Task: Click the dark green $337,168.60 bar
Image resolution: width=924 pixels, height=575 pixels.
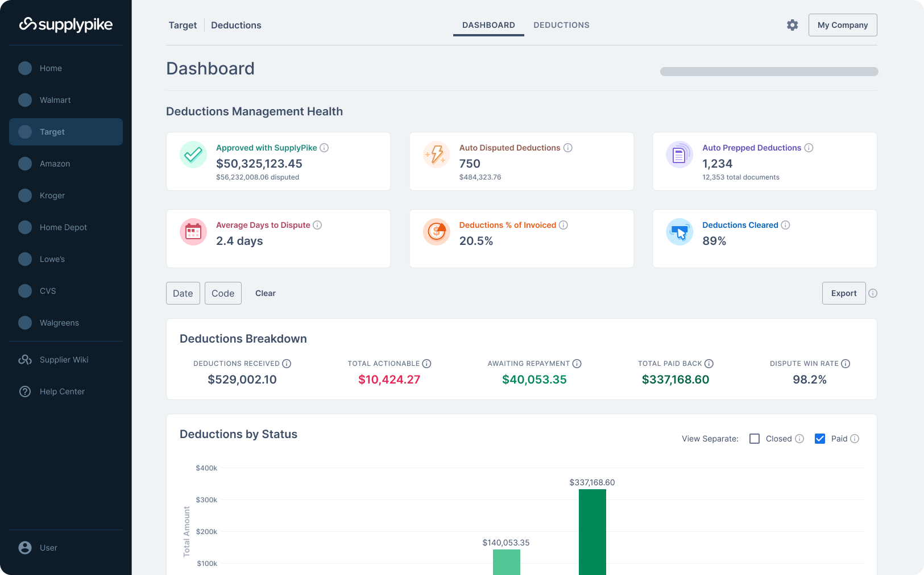Action: coord(592,532)
